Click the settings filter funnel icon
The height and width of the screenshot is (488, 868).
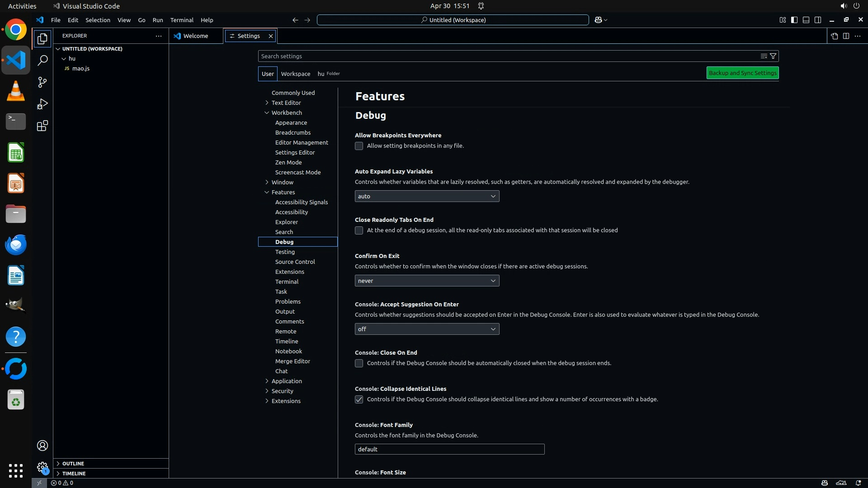[x=773, y=56]
